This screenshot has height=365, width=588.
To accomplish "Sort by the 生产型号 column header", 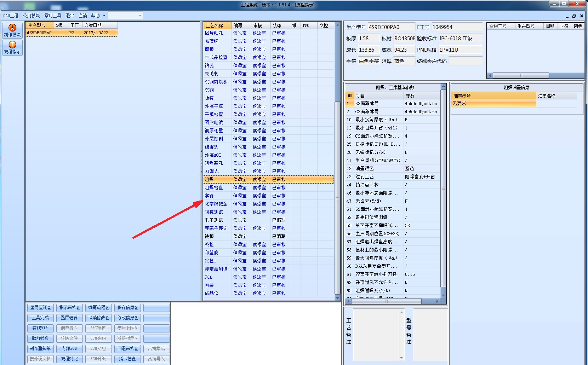I will [40, 25].
